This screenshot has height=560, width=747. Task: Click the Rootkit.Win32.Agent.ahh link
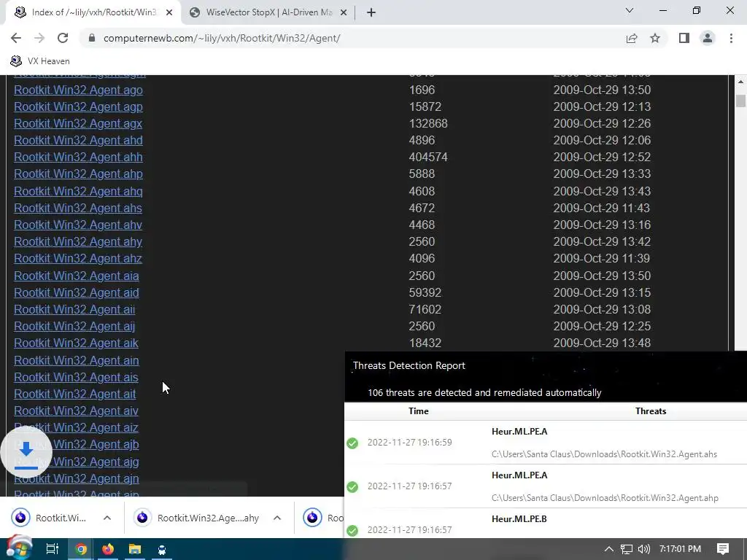point(78,157)
